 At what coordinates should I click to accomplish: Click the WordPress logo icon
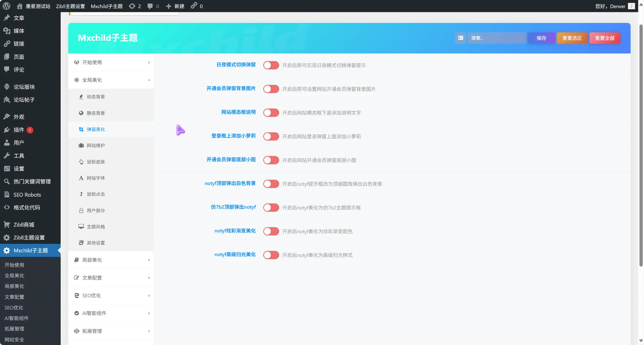pyautogui.click(x=6, y=6)
